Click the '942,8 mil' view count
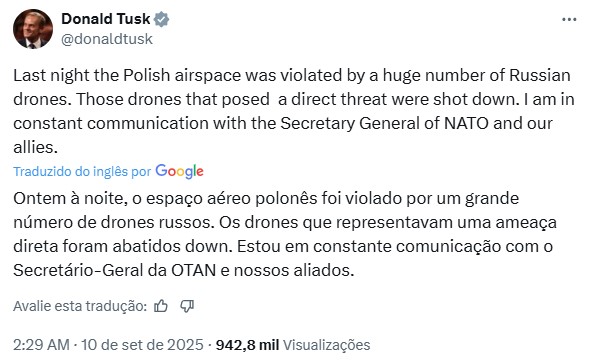Viewport: 592px width, 364px height. (x=247, y=345)
